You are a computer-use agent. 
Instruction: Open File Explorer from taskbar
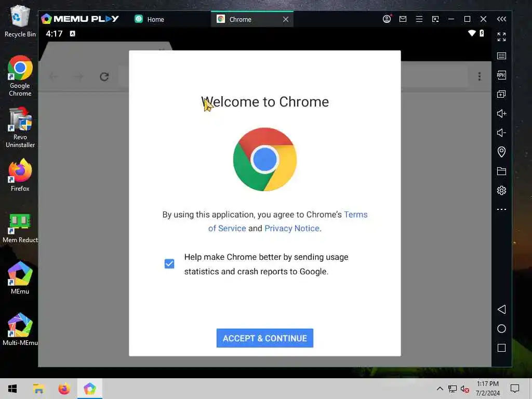[x=38, y=389]
